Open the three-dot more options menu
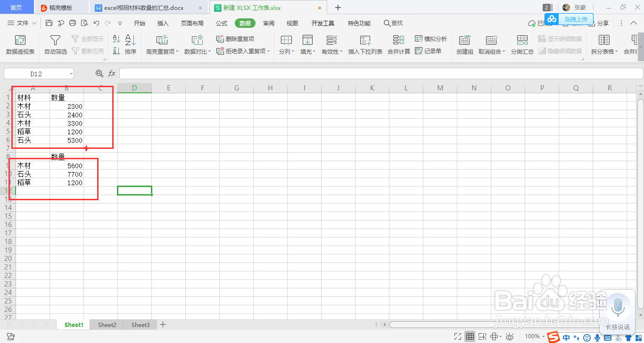 [x=621, y=23]
